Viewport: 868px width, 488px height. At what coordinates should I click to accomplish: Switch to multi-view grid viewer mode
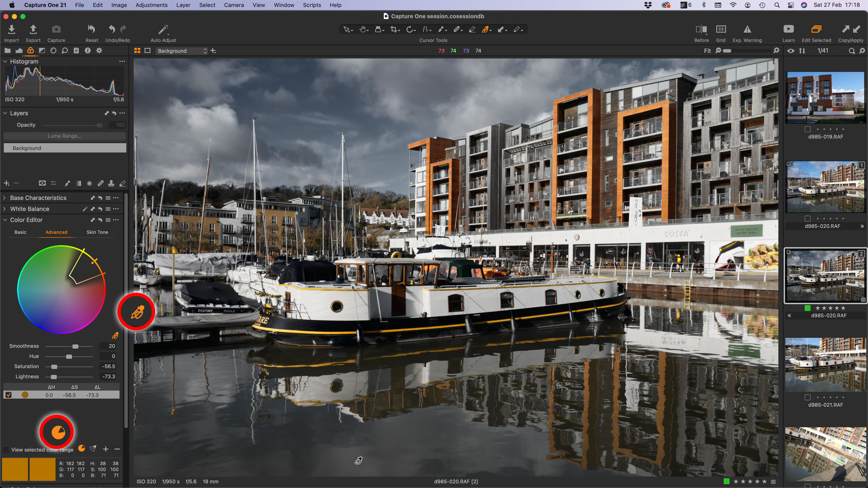click(x=137, y=50)
